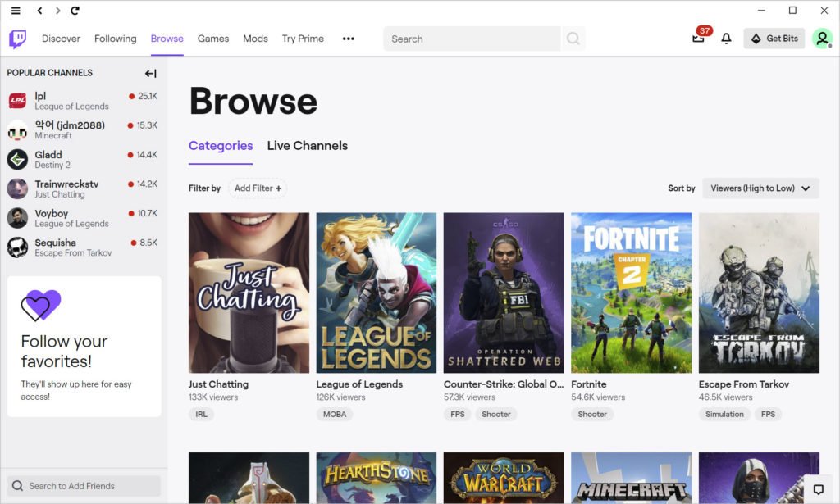Click the League of Legends title link

pos(359,384)
